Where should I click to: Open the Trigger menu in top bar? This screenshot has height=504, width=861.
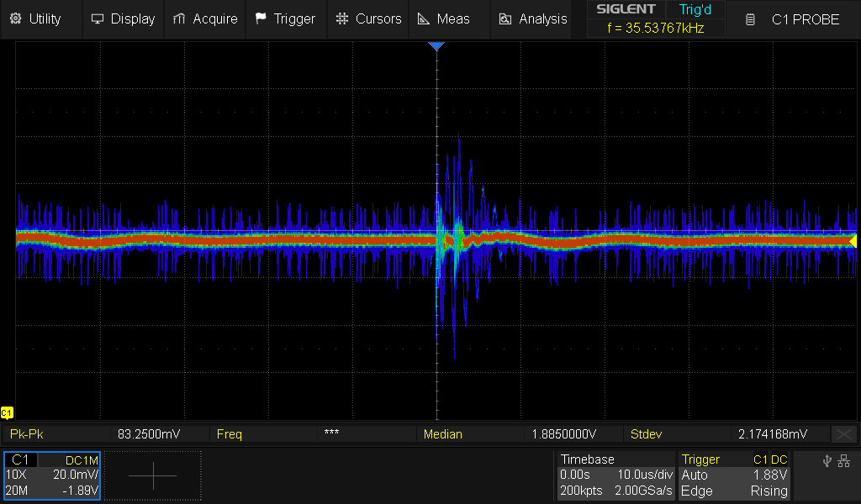(x=285, y=18)
